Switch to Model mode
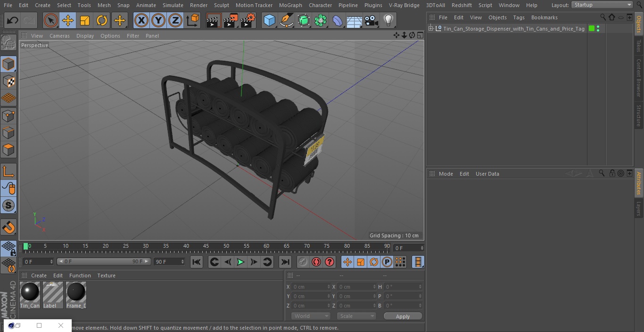This screenshot has height=332, width=644. coord(8,64)
